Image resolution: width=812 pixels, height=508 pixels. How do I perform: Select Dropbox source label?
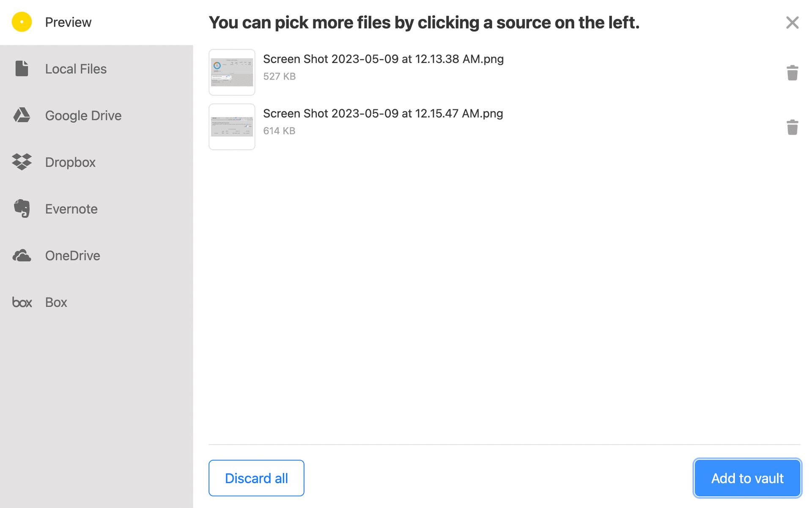coord(70,162)
